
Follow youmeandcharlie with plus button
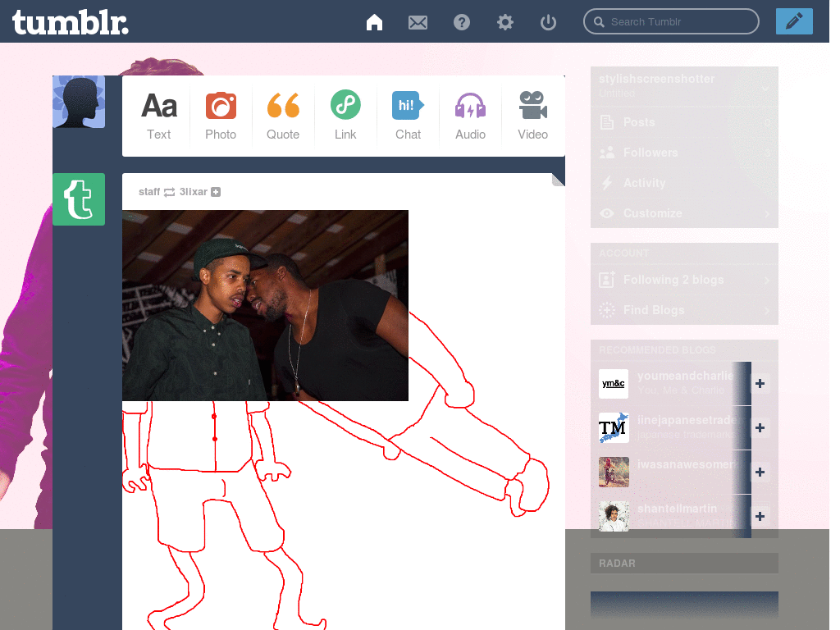tap(760, 384)
